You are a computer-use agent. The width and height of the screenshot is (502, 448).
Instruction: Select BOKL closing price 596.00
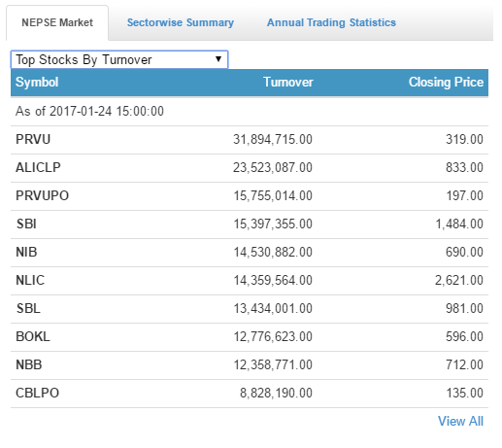pyautogui.click(x=464, y=336)
